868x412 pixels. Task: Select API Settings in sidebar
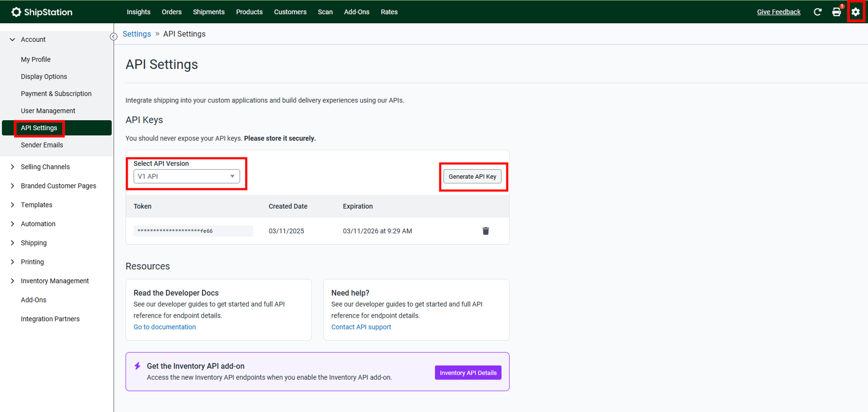coord(57,128)
